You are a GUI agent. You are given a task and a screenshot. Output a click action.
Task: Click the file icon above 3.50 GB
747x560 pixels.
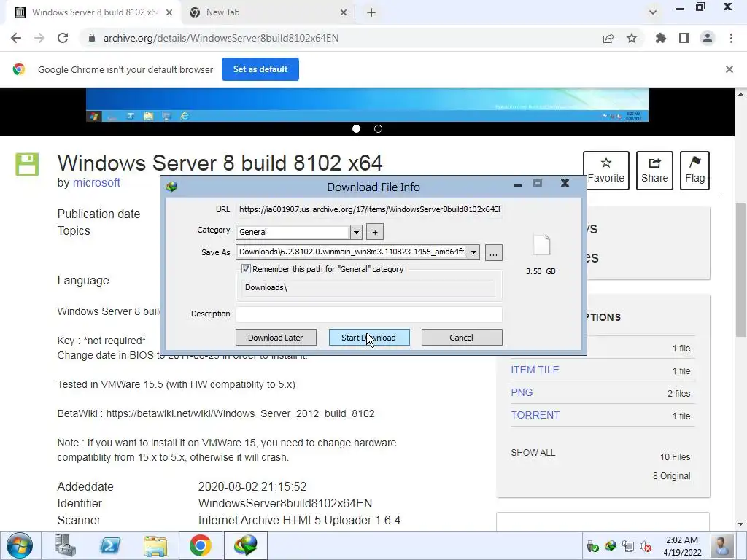542,245
